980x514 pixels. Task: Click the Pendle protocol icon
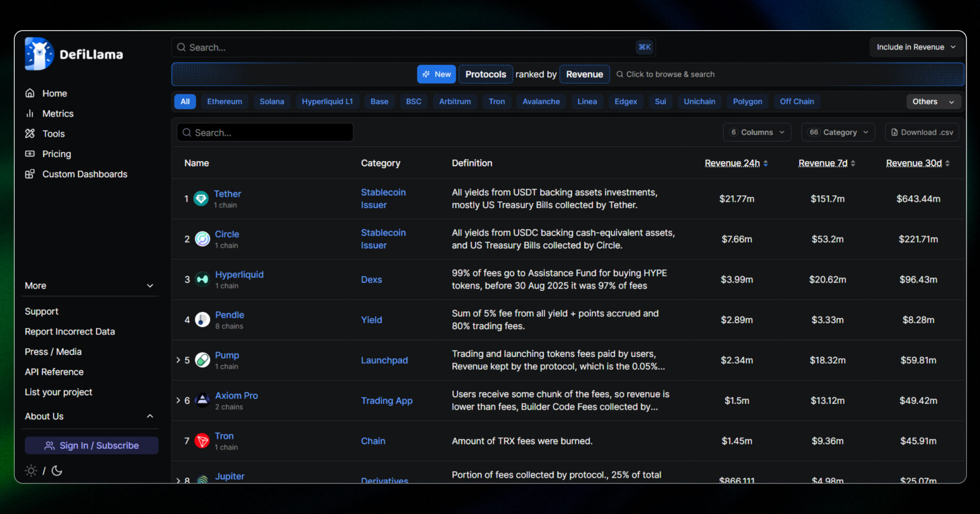(203, 320)
